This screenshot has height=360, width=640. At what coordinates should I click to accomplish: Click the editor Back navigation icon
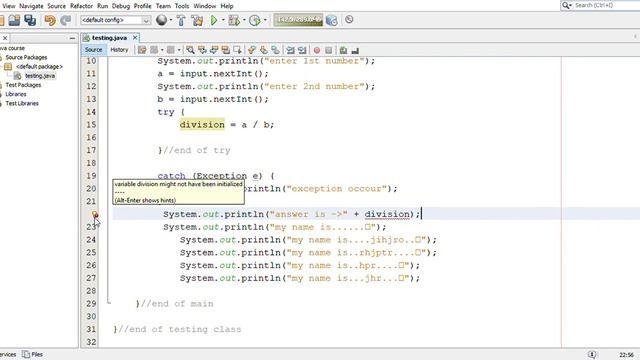(154, 50)
